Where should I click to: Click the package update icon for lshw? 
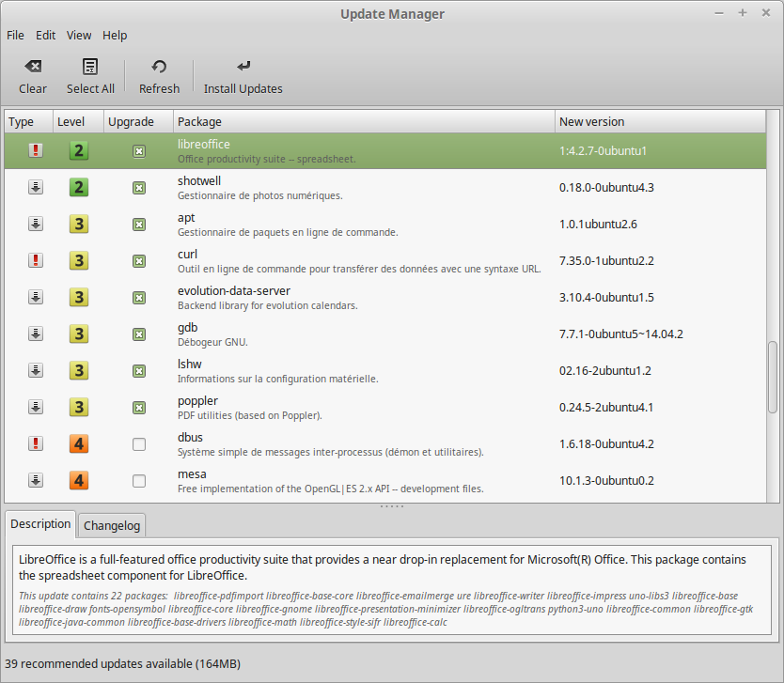(x=36, y=370)
